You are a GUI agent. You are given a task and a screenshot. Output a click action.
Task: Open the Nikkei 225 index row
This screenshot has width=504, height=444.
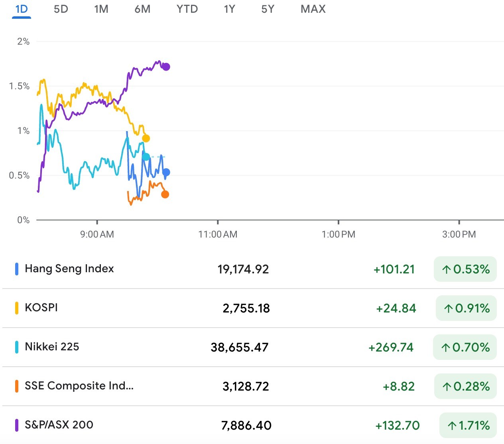[253, 347]
